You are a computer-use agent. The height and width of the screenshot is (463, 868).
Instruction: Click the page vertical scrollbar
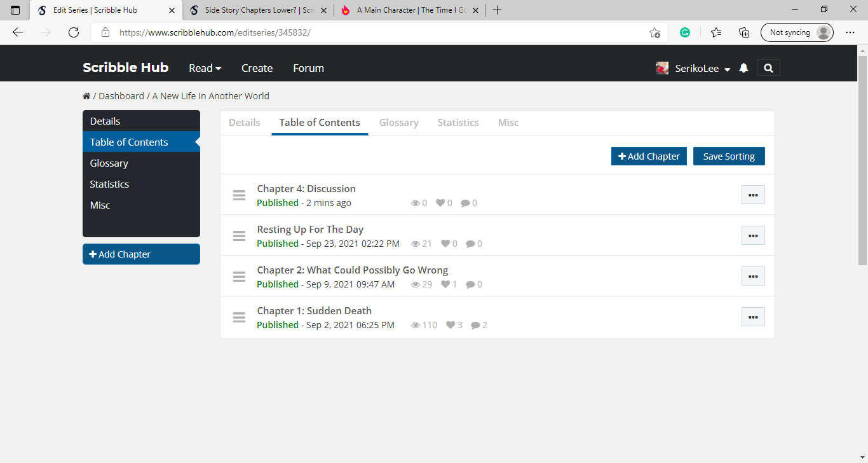[x=862, y=159]
